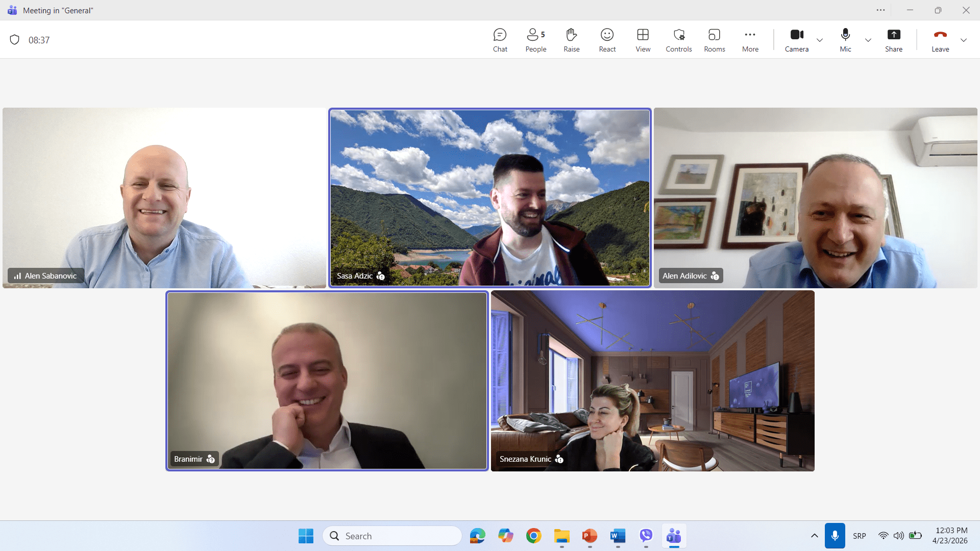Screen dimensions: 980x551
Task: Open the More actions menu
Action: tap(750, 40)
